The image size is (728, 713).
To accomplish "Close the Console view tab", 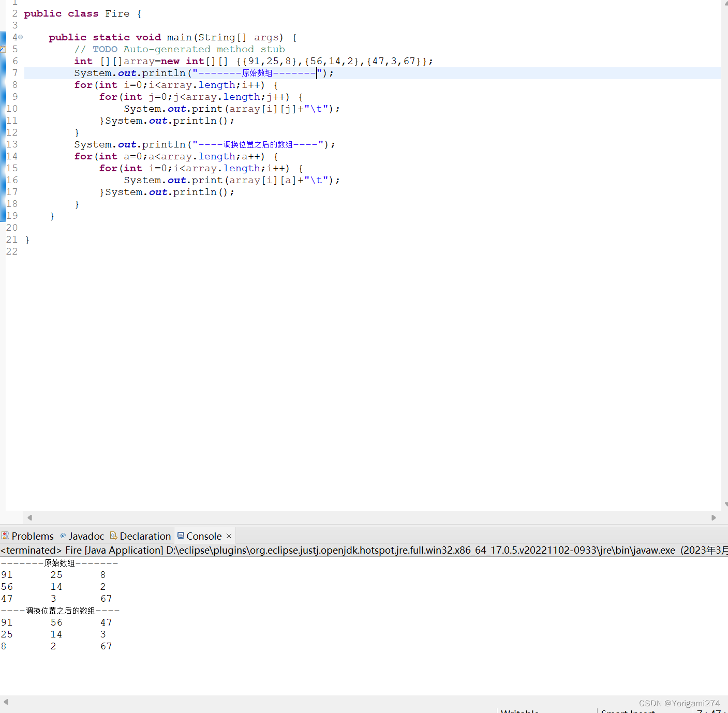I will click(x=229, y=536).
